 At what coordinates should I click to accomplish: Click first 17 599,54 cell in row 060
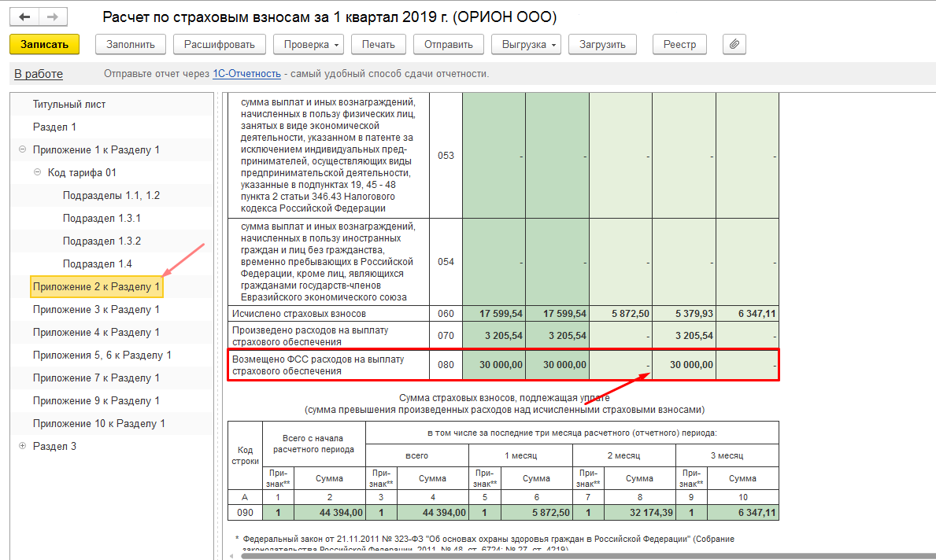494,314
